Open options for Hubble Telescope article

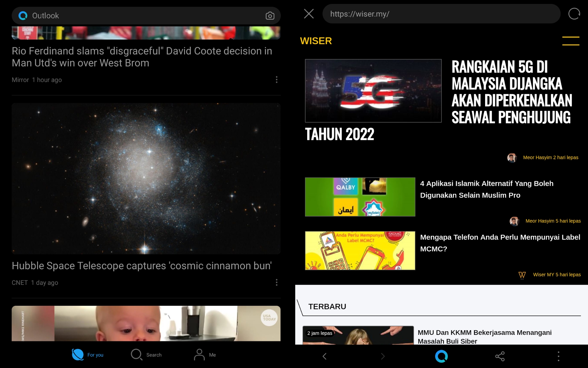click(x=277, y=282)
